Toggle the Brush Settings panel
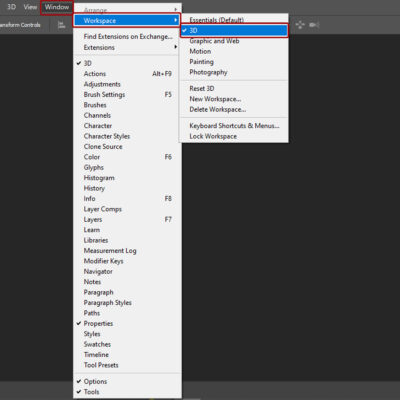This screenshot has height=400, width=400. (x=127, y=95)
